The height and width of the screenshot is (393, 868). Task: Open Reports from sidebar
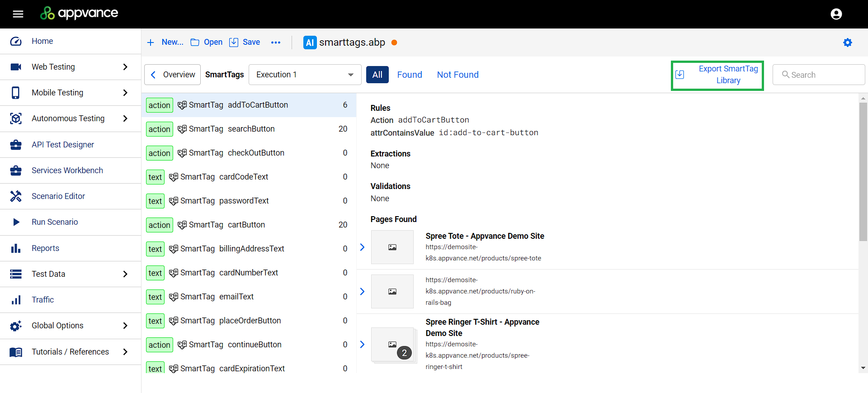pyautogui.click(x=71, y=248)
